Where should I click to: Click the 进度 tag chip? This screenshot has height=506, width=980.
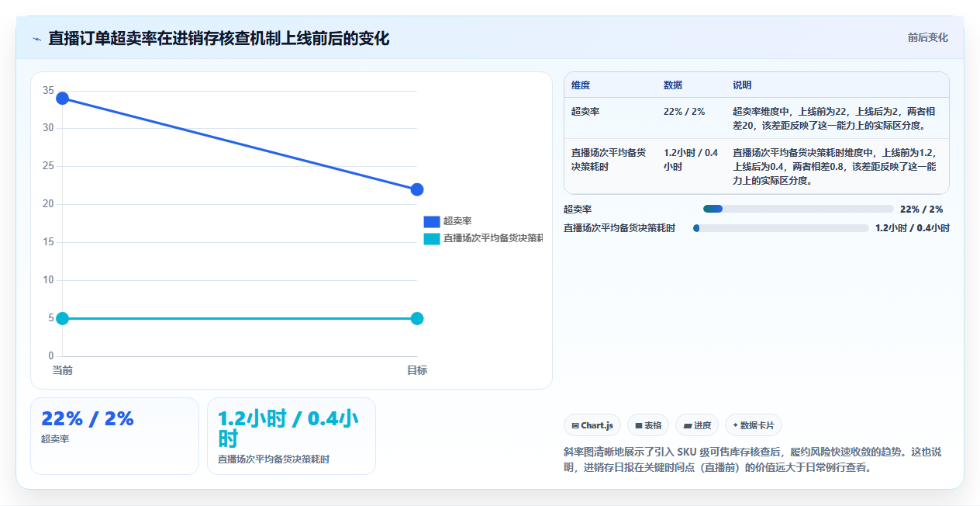point(697,425)
